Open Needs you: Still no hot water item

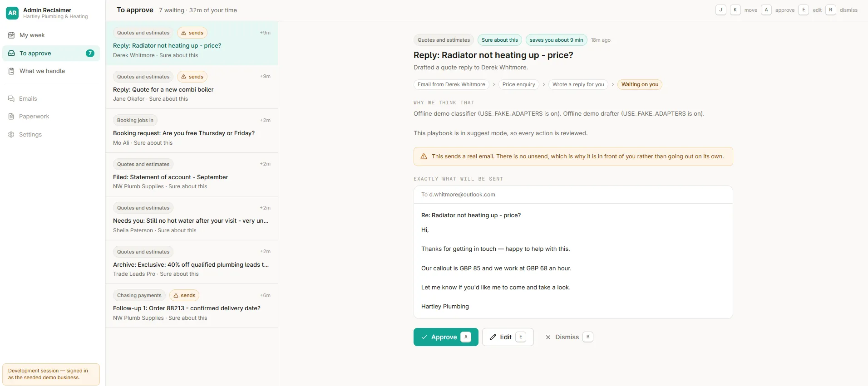point(192,218)
